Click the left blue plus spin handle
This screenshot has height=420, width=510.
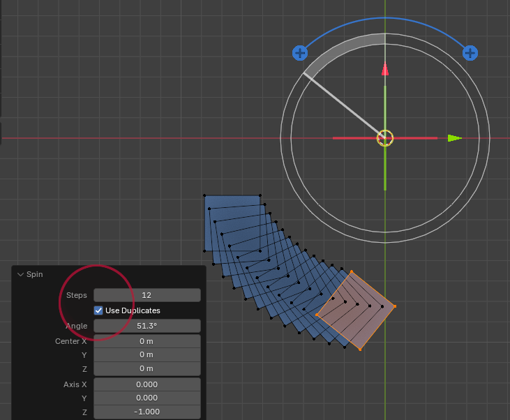pyautogui.click(x=300, y=53)
